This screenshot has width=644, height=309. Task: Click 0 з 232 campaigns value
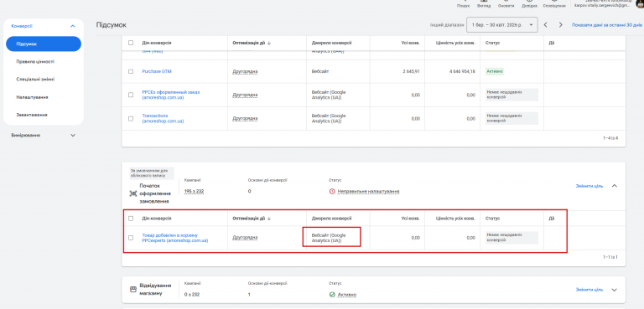tap(192, 295)
